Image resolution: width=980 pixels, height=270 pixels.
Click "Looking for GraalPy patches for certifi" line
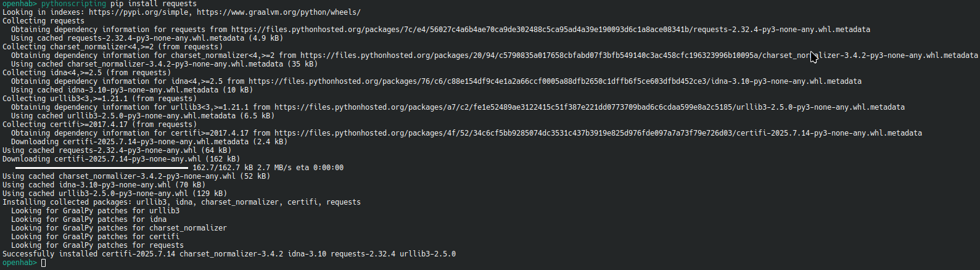click(95, 237)
